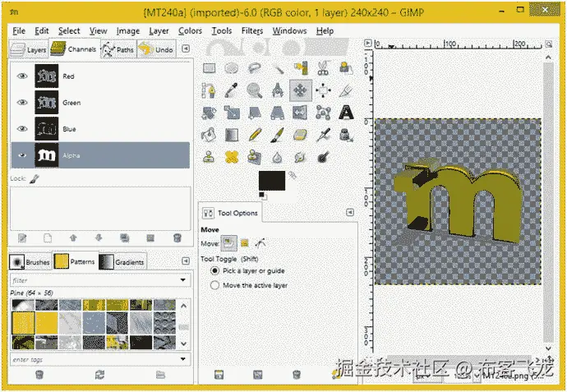Set Move mode to Path
Viewport: 567px width, 392px height.
tap(260, 243)
